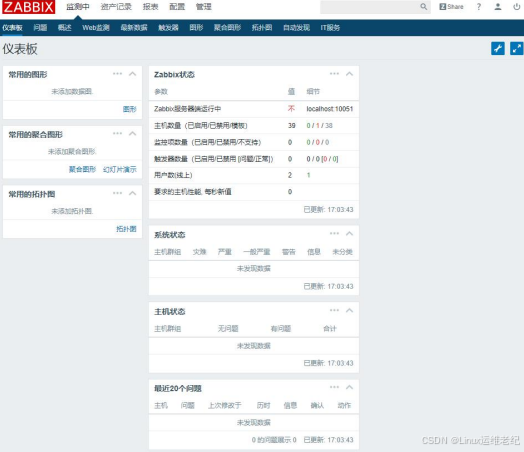The image size is (524, 452).
Task: Switch to Web监测 submenu tab
Action: click(96, 28)
